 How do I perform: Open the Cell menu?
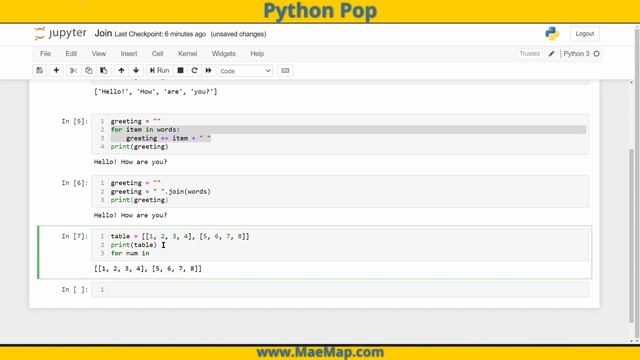(x=158, y=53)
